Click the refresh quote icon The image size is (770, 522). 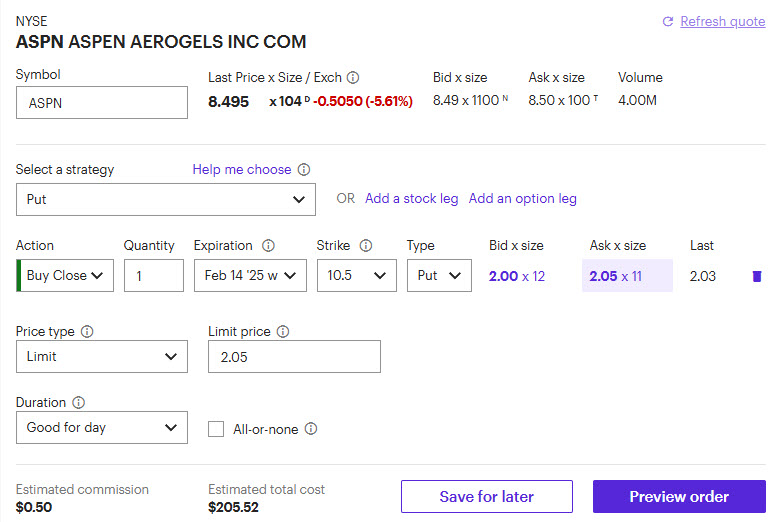pyautogui.click(x=668, y=22)
